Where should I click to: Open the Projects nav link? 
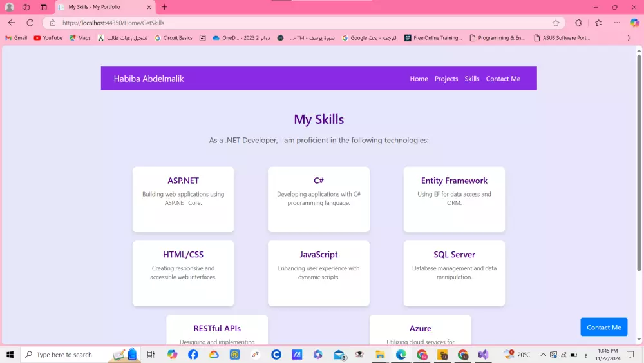[446, 79]
